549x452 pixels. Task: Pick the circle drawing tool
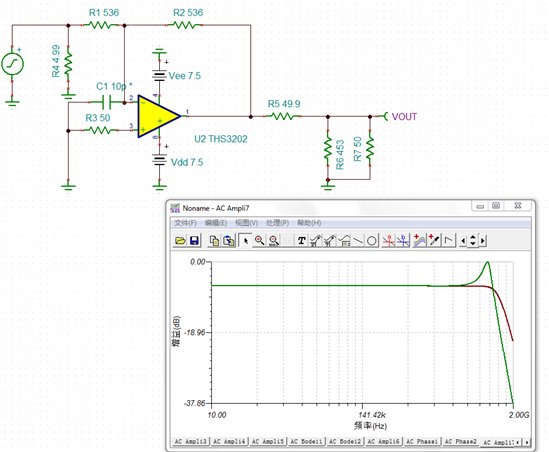[372, 241]
